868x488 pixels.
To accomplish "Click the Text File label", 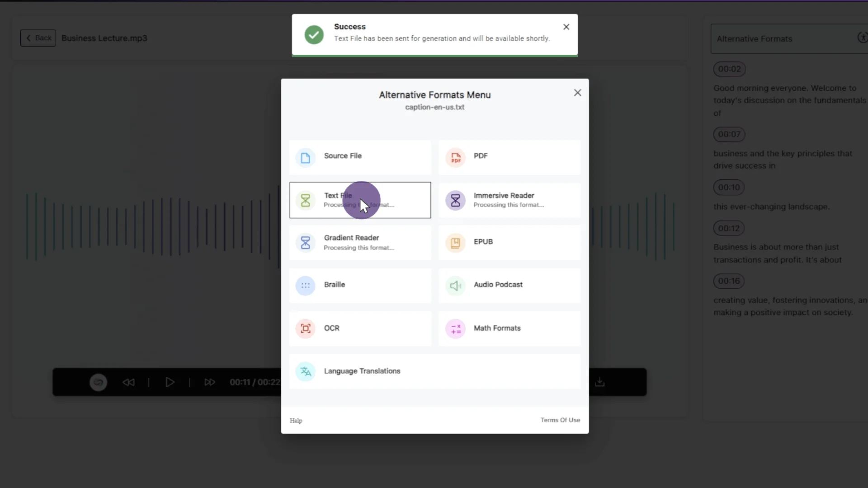I will (338, 195).
